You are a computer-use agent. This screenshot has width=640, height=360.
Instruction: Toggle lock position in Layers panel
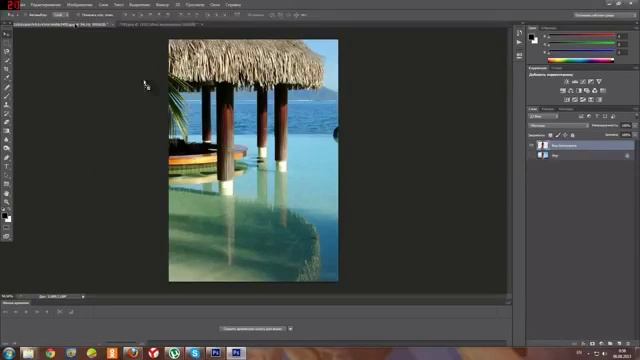(565, 135)
